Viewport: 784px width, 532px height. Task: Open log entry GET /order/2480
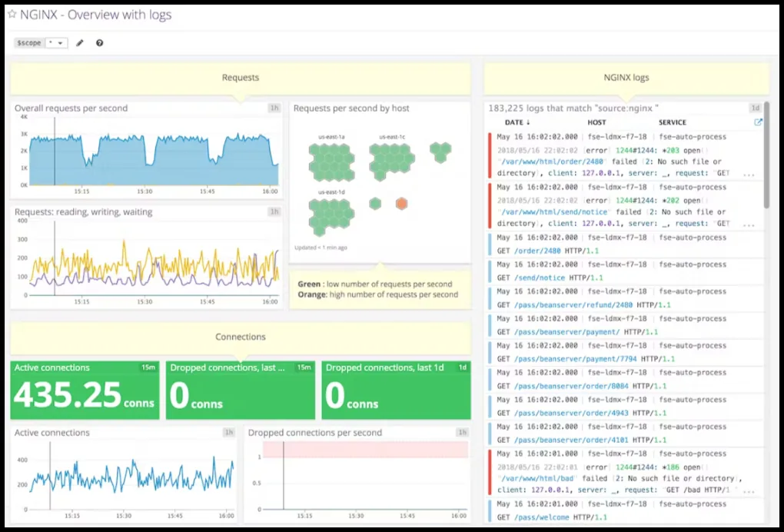(626, 244)
